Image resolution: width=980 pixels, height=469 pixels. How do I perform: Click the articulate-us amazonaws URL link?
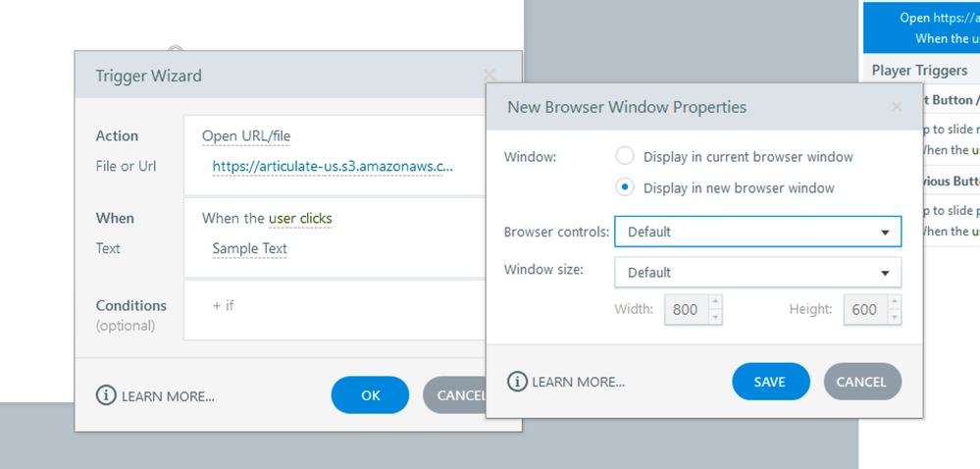click(x=333, y=167)
